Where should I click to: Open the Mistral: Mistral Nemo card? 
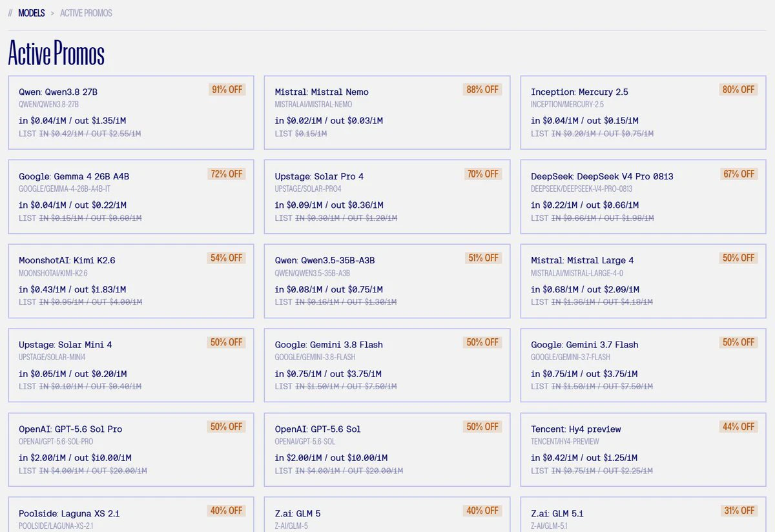pos(387,113)
